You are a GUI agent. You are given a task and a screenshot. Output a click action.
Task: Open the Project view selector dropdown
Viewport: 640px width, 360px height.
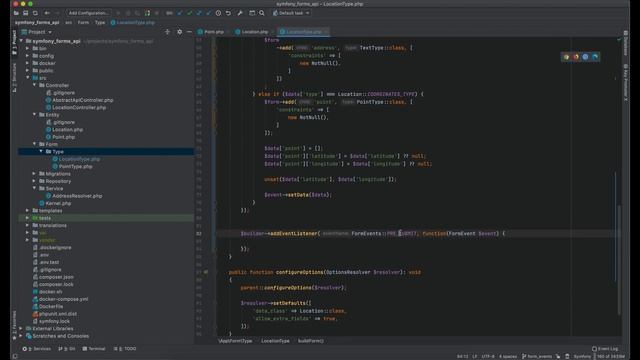point(37,32)
